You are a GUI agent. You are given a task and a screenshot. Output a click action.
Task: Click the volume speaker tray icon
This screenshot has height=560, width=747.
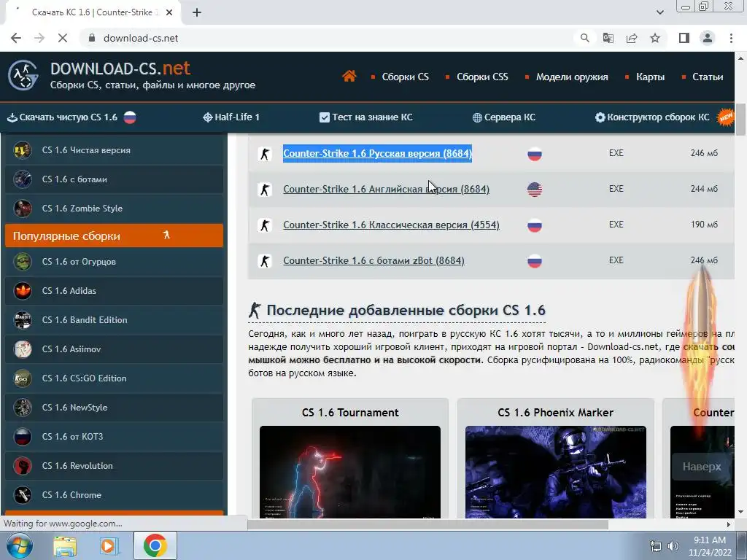673,545
